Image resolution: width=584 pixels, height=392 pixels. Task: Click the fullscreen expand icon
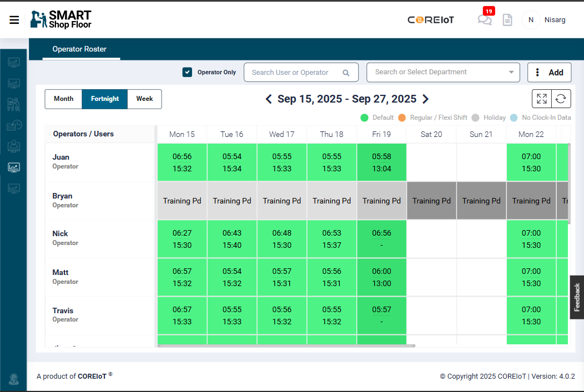542,99
